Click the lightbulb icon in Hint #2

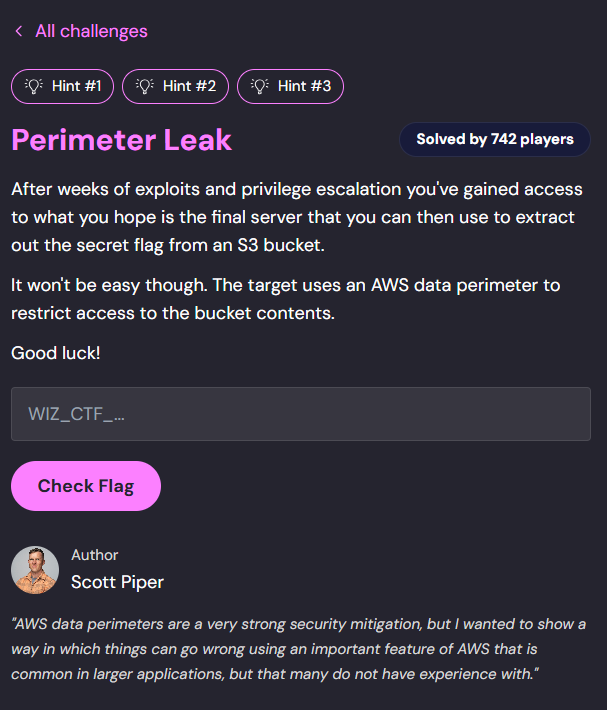click(x=144, y=86)
